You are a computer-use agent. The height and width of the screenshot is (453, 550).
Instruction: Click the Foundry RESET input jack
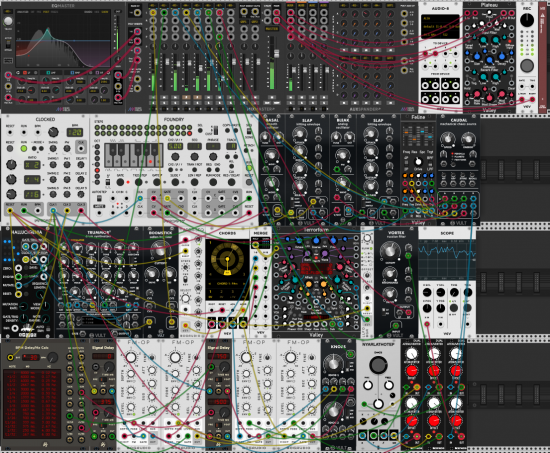point(249,213)
